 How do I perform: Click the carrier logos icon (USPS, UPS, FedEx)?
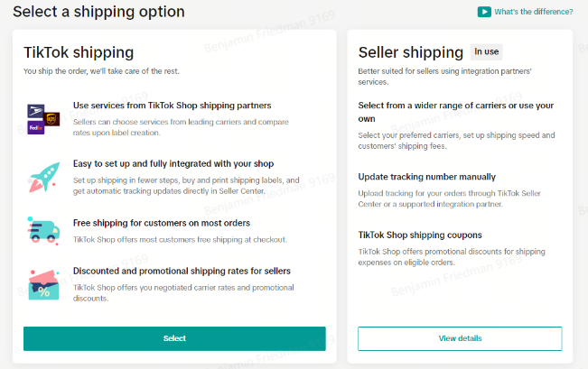coord(43,119)
